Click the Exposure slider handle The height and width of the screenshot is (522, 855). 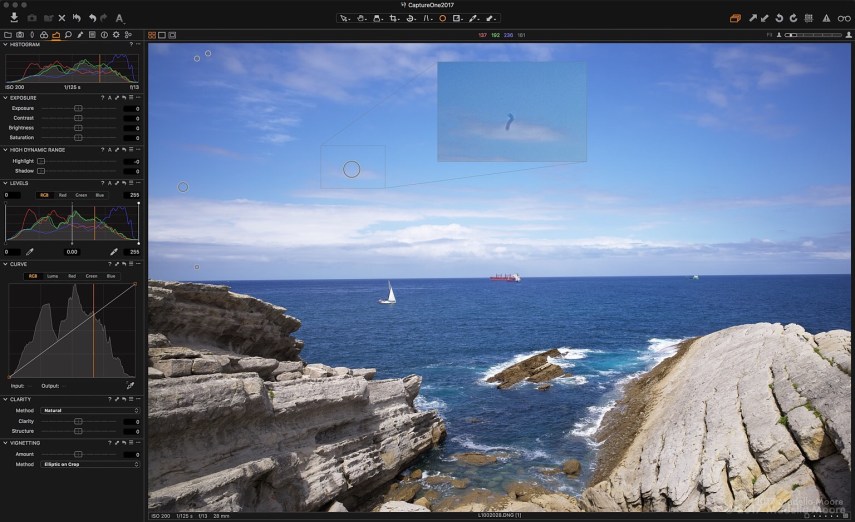coord(78,108)
